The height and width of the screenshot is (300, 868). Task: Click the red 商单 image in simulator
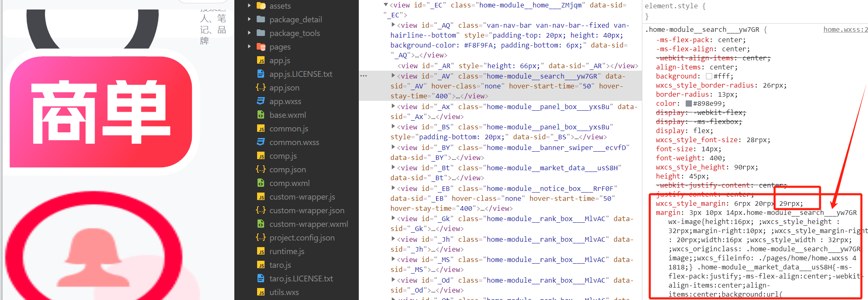point(101,112)
